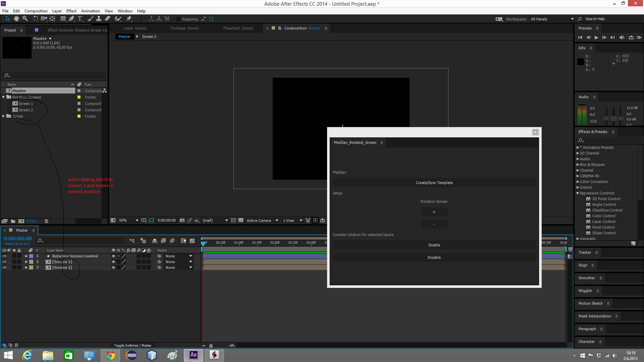Select the Brush tool
The image size is (644, 362).
coord(91,19)
